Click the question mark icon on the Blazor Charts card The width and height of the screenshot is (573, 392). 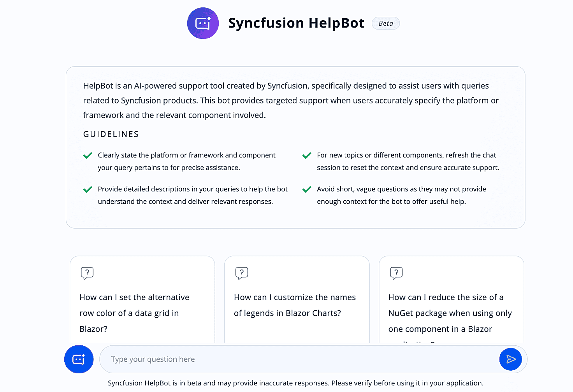tap(241, 273)
